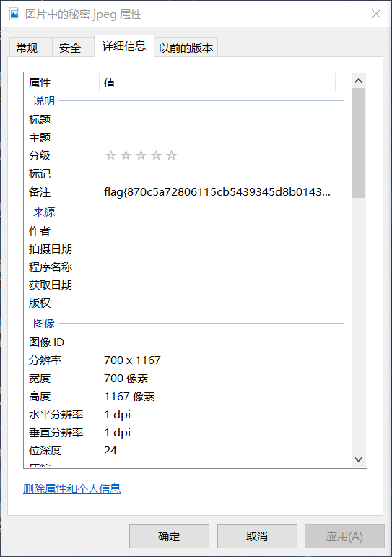Set rating to two stars
Screen dimensions: 392x557
pyautogui.click(x=126, y=155)
